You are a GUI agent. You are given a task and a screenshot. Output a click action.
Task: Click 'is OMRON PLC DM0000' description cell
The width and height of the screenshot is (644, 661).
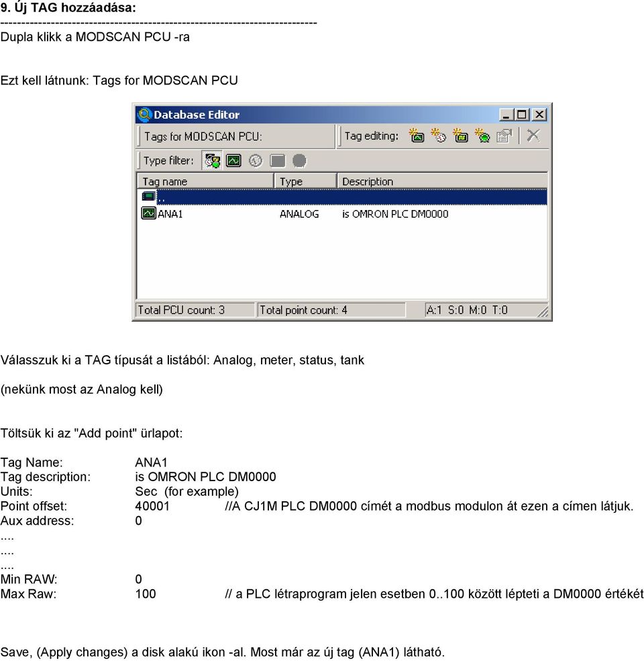(395, 214)
